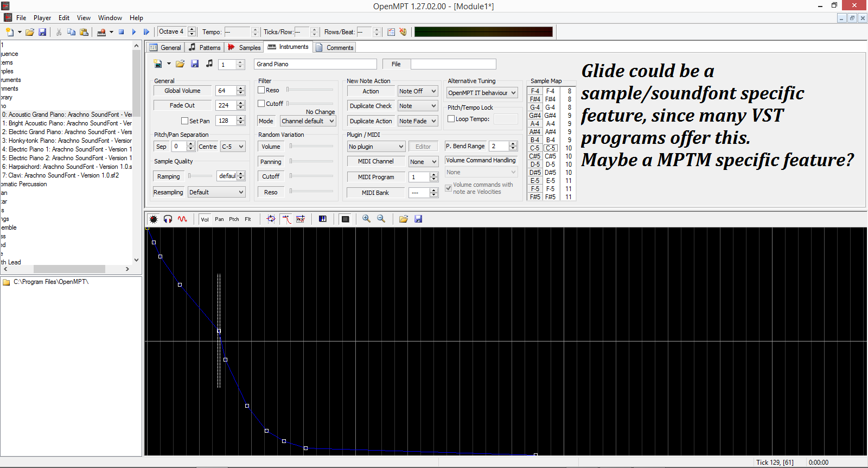This screenshot has height=468, width=868.
Task: Click the plugin Editor button
Action: coord(423,147)
